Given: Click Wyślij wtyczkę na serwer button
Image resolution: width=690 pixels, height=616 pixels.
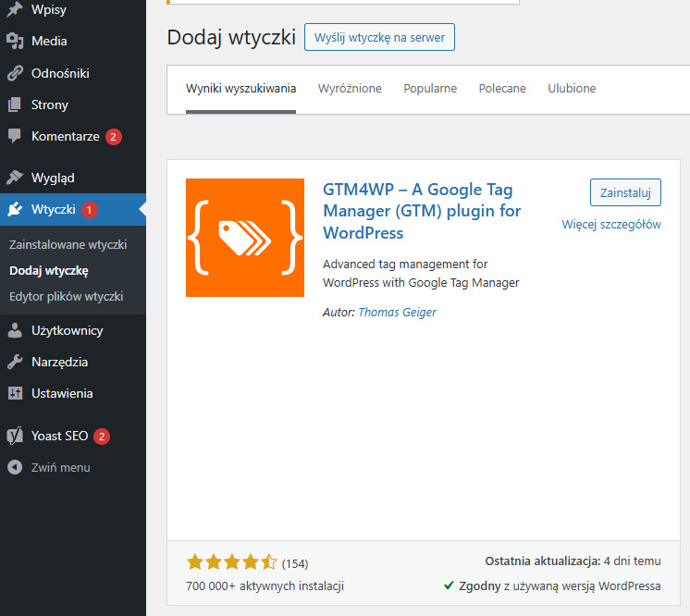Looking at the screenshot, I should (x=379, y=37).
